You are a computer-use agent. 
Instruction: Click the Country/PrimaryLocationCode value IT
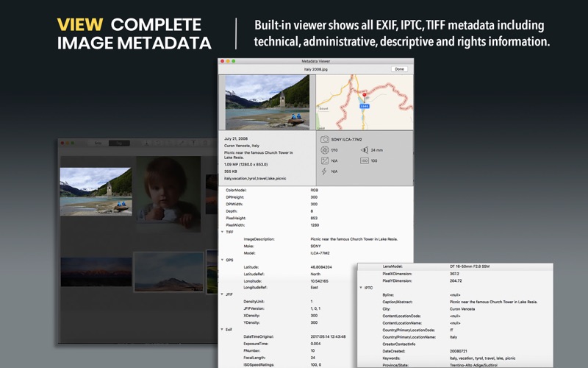pyautogui.click(x=451, y=330)
